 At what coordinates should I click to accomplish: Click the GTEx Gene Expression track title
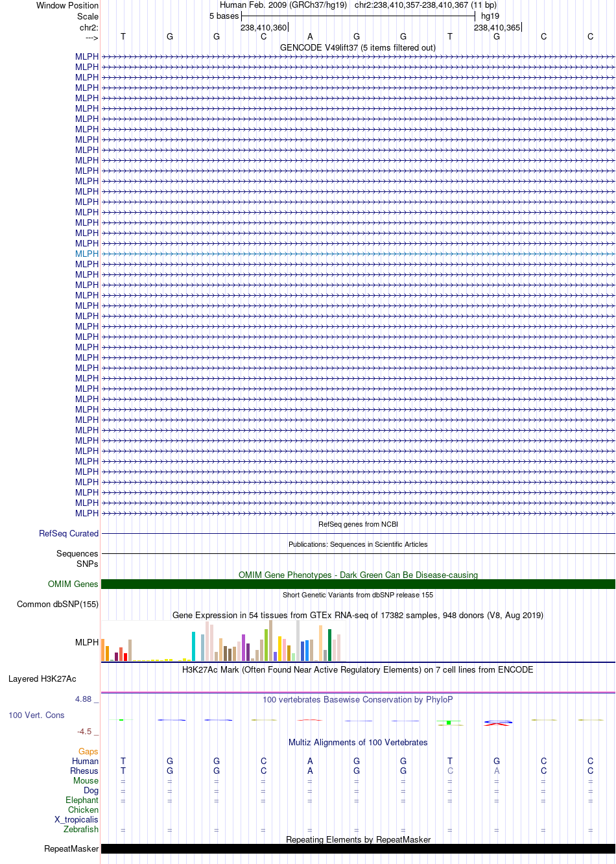click(358, 616)
